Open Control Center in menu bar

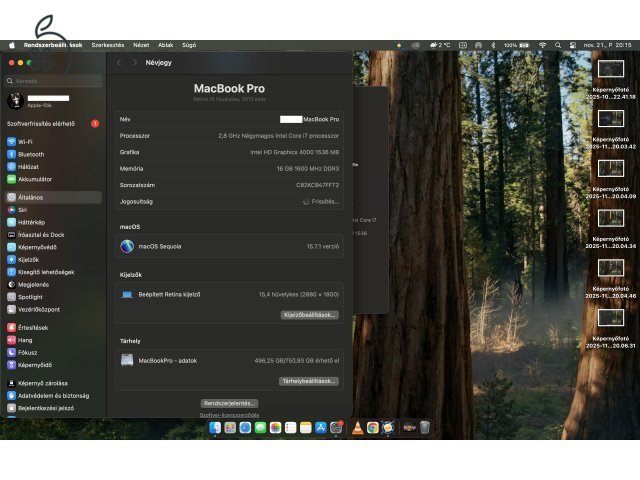573,45
